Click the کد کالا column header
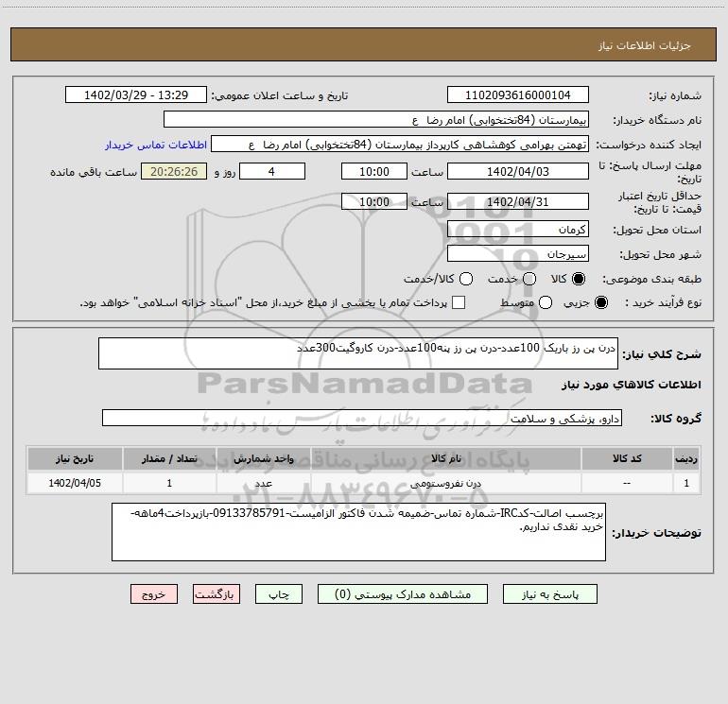This screenshot has height=704, width=728. tap(627, 458)
